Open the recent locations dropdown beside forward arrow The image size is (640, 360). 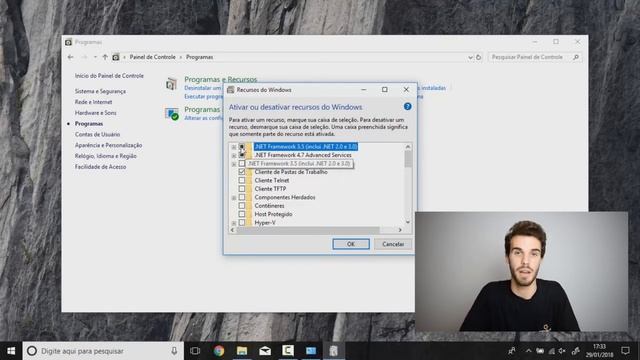click(x=95, y=57)
